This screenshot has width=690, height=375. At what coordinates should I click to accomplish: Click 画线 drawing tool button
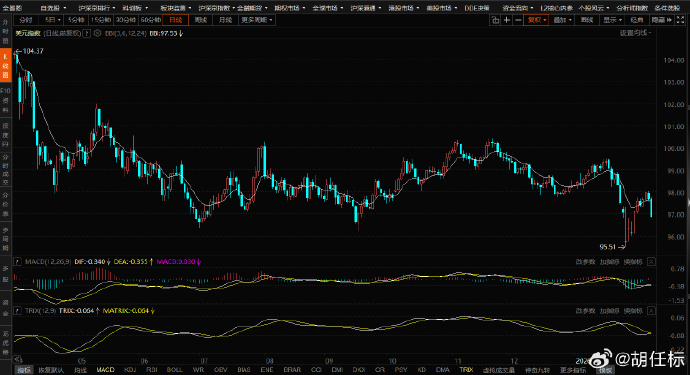587,20
